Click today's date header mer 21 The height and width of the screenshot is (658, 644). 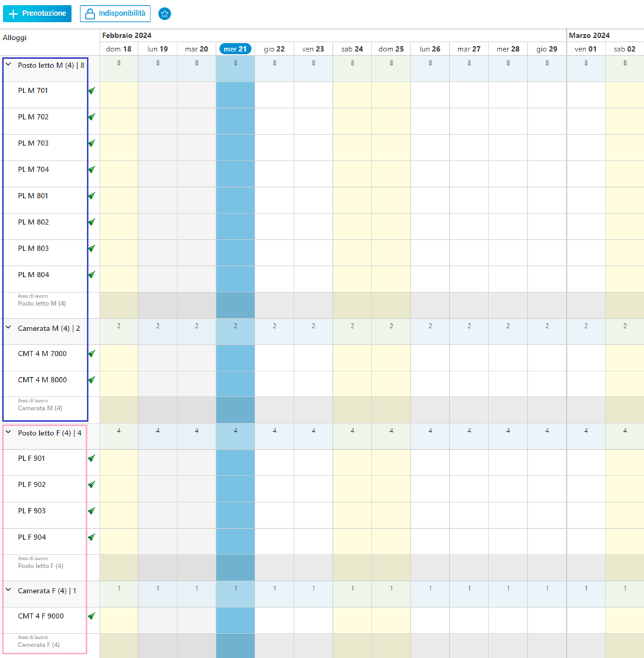pyautogui.click(x=235, y=49)
